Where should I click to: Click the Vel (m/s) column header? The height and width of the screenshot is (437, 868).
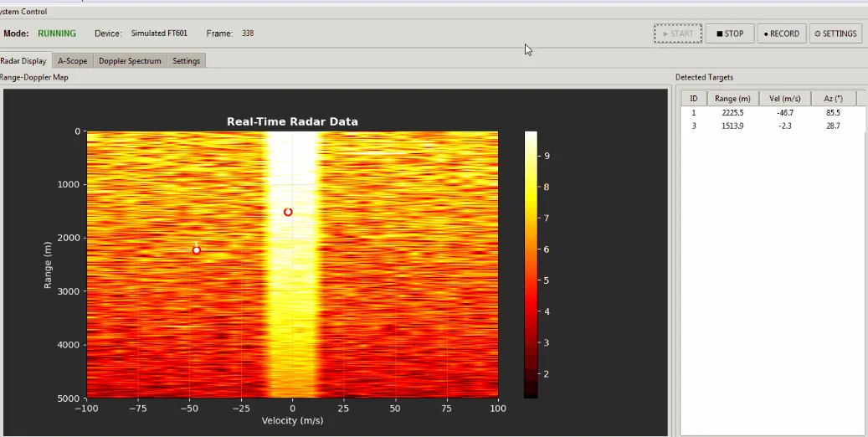click(x=785, y=99)
